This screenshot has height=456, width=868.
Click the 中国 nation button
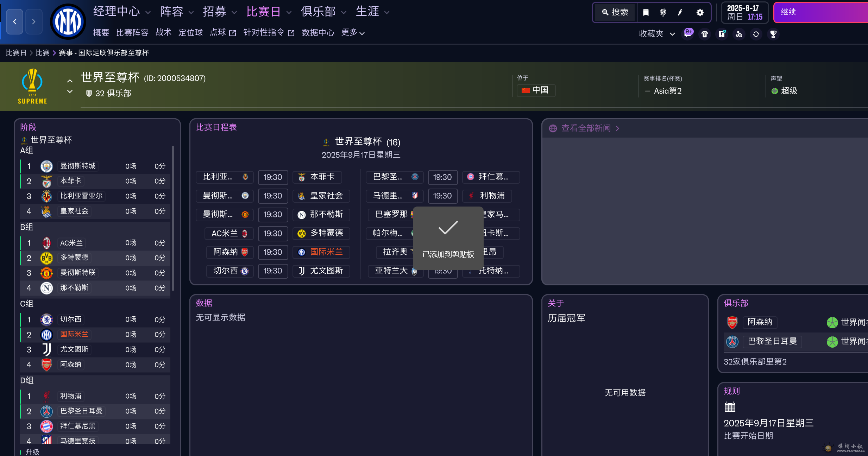click(x=536, y=90)
